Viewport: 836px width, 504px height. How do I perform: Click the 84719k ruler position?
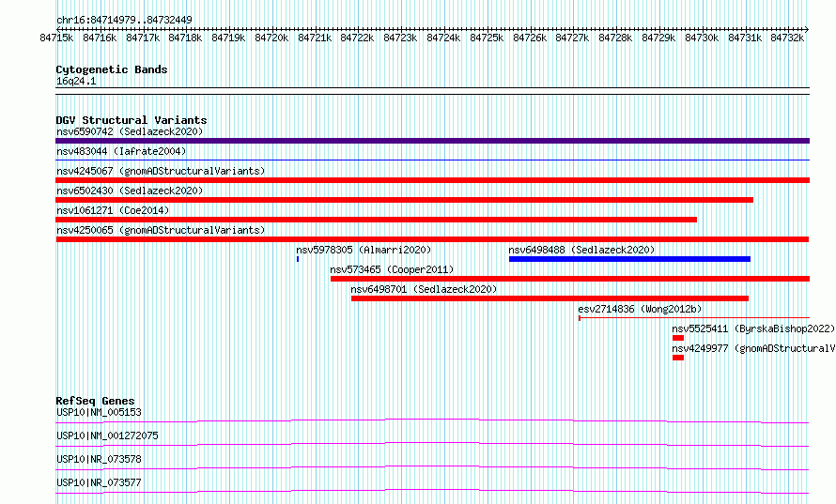[x=228, y=38]
